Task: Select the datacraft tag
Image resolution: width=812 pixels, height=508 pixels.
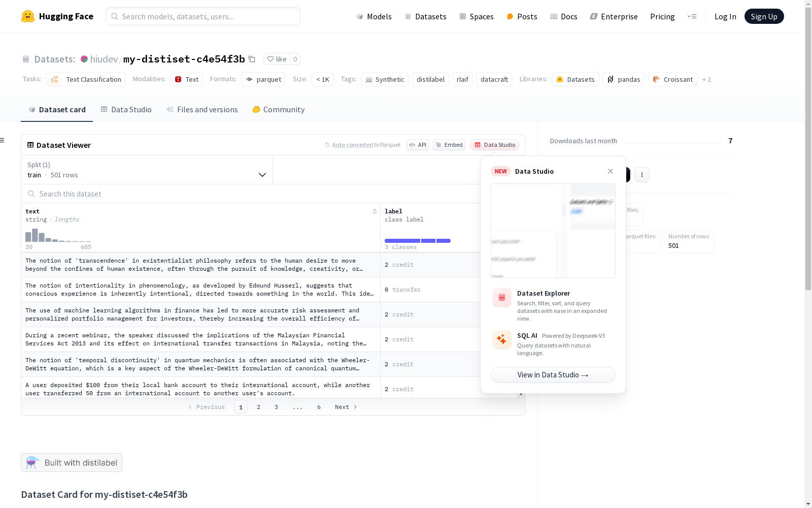Action: [x=494, y=79]
